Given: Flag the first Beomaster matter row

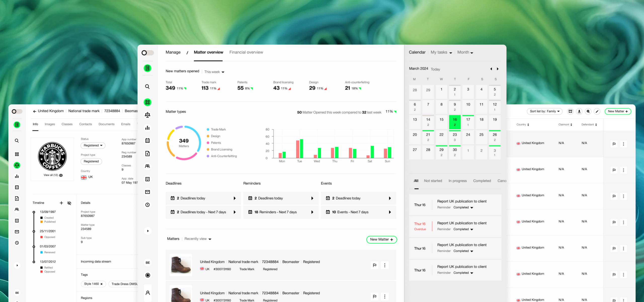Looking at the screenshot, I should coord(374,265).
